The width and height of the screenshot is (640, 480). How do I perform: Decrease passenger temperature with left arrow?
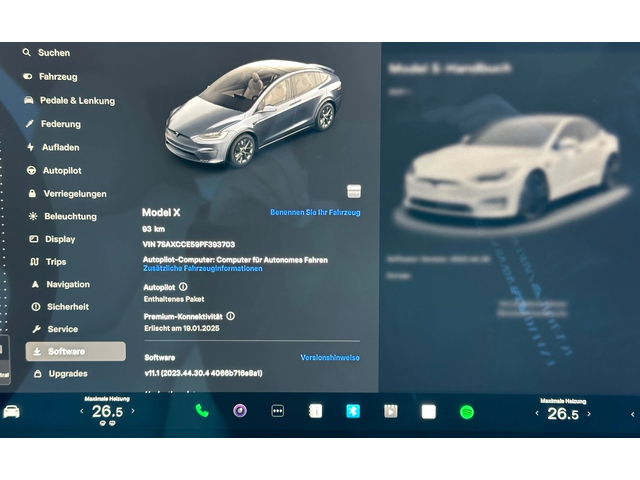tap(537, 413)
